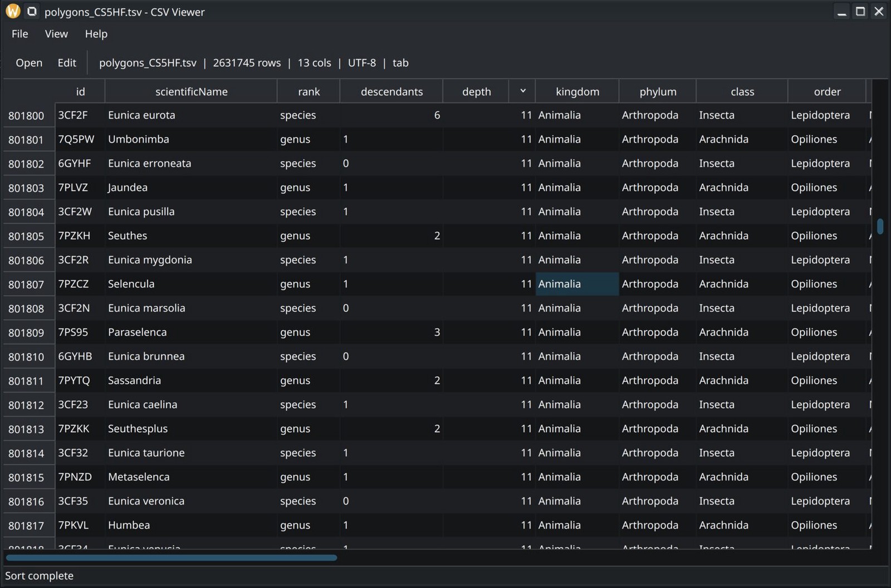Click the Edit toolbar button

[67, 63]
